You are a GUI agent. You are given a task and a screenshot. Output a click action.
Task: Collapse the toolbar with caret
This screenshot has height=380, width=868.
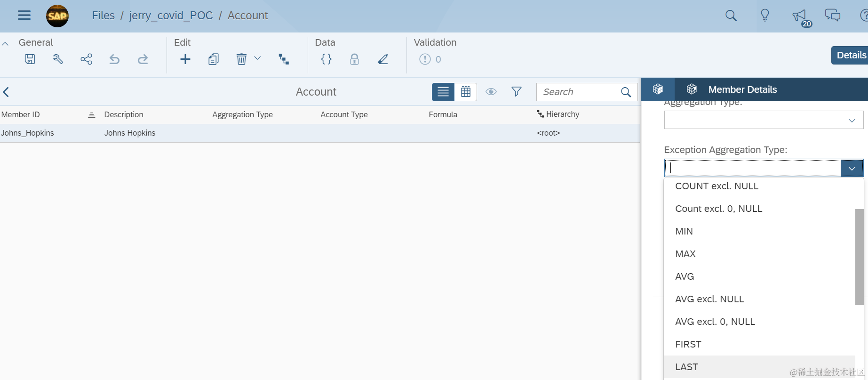[x=5, y=44]
